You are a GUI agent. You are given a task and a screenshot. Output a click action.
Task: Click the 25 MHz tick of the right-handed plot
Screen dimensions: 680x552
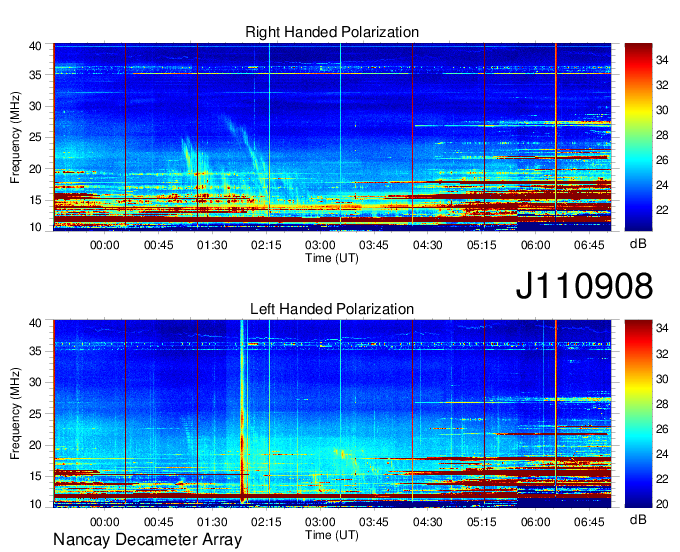[35, 137]
